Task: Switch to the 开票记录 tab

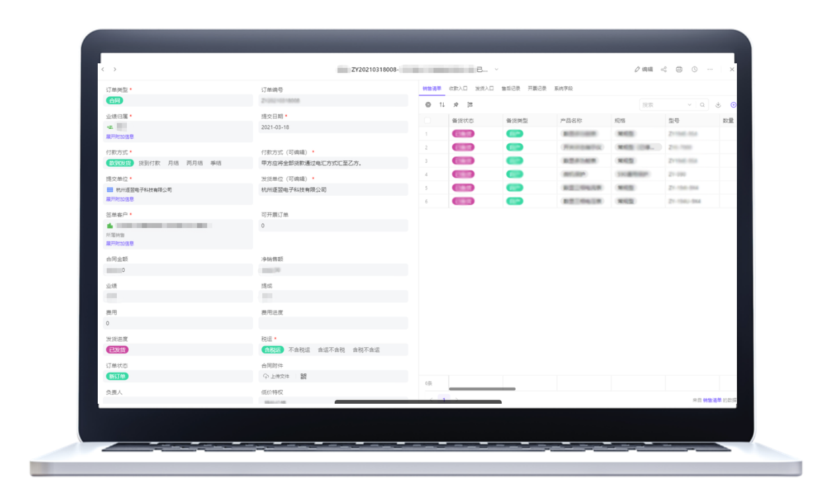Action: 537,88
